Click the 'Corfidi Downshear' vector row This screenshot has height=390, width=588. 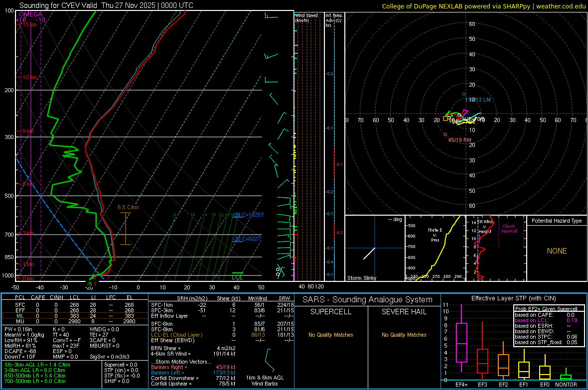(x=193, y=379)
